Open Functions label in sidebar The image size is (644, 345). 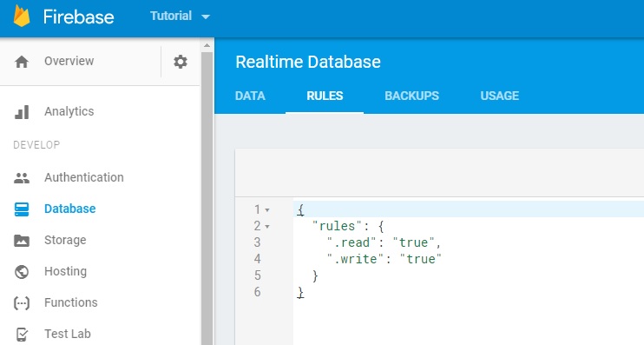[70, 302]
